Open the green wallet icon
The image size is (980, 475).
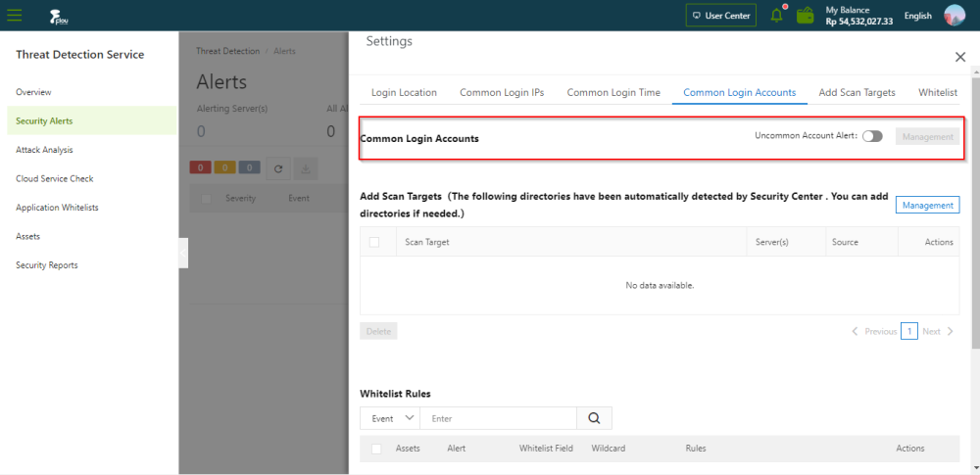point(805,15)
